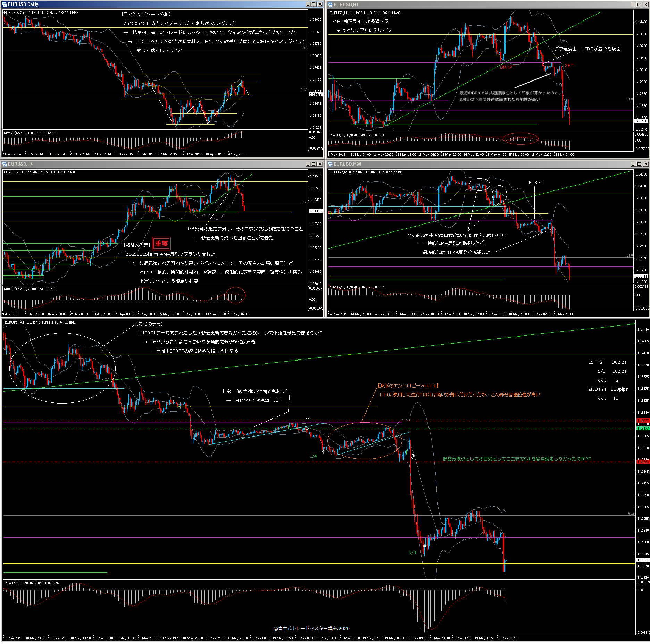Minimize the EURUSD,H4 chart window
650x644 pixels.
[x=308, y=164]
